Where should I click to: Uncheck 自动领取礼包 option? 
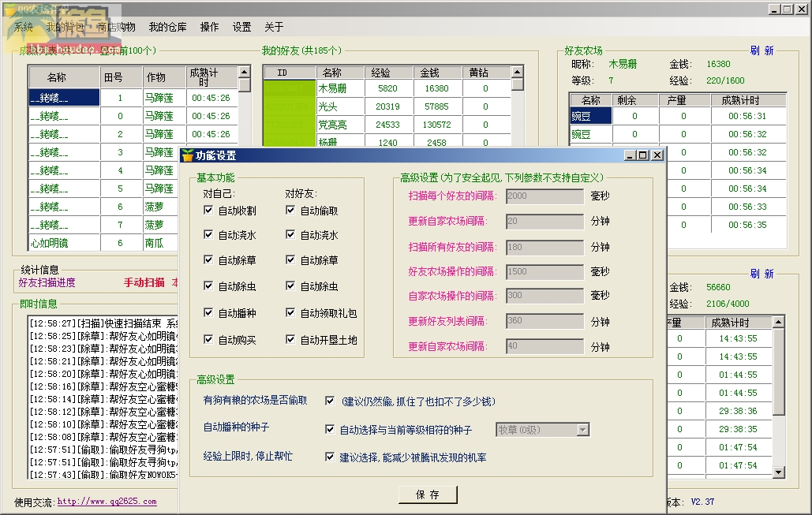290,312
